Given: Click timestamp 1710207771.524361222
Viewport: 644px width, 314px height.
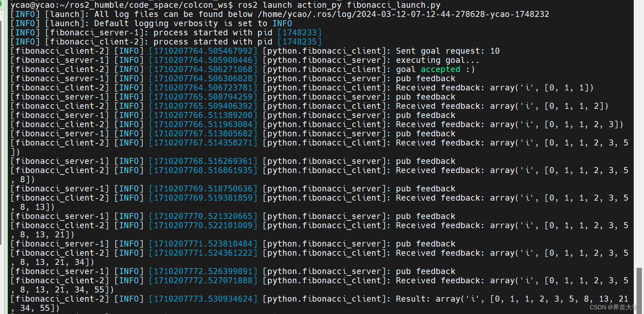Looking at the screenshot, I should [x=203, y=253].
